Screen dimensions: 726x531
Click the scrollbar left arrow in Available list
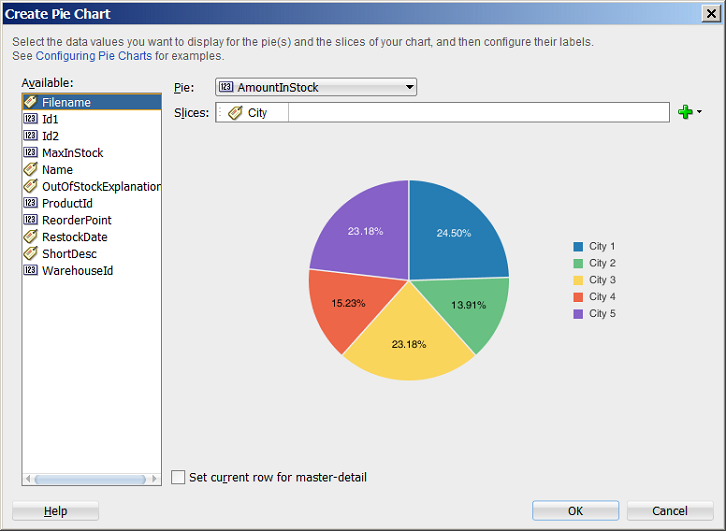28,479
